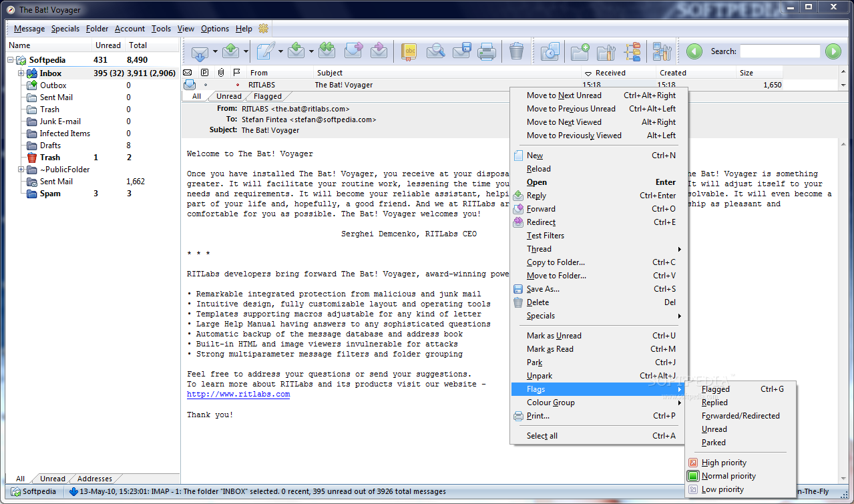Screen dimensions: 854x504
Task: Collapse the Softpedia account tree node
Action: tap(11, 60)
